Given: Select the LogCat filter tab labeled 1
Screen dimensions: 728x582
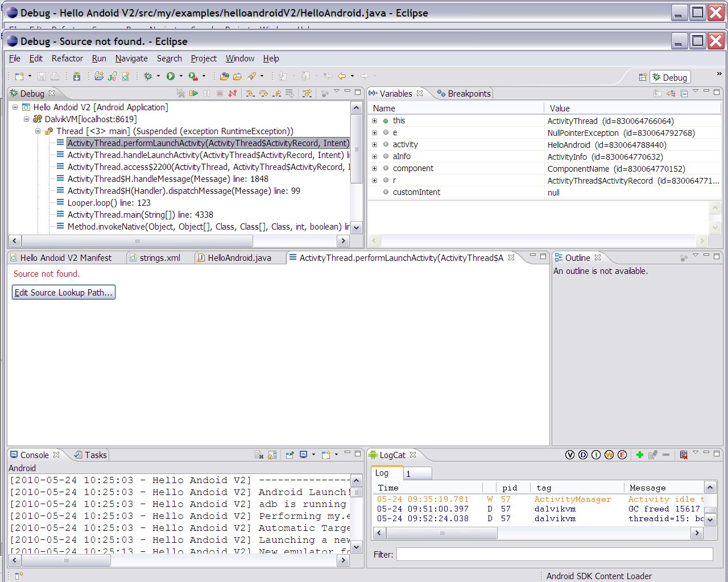Looking at the screenshot, I should point(417,473).
